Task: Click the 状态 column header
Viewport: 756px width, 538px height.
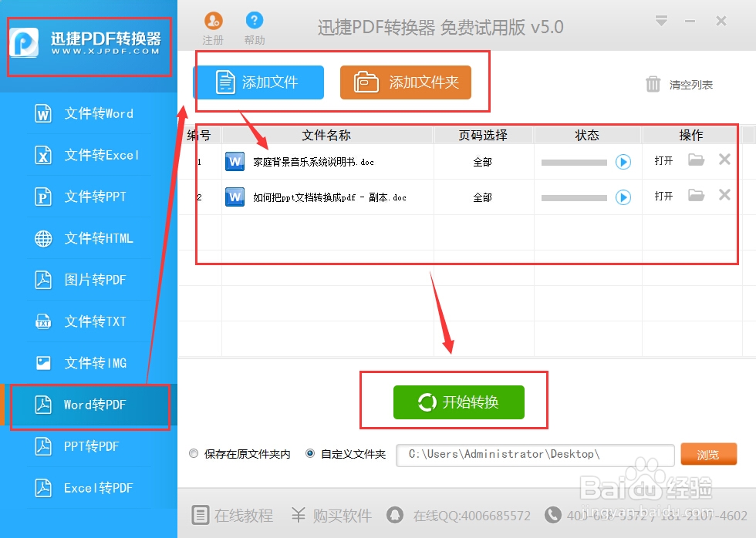Action: tap(587, 136)
